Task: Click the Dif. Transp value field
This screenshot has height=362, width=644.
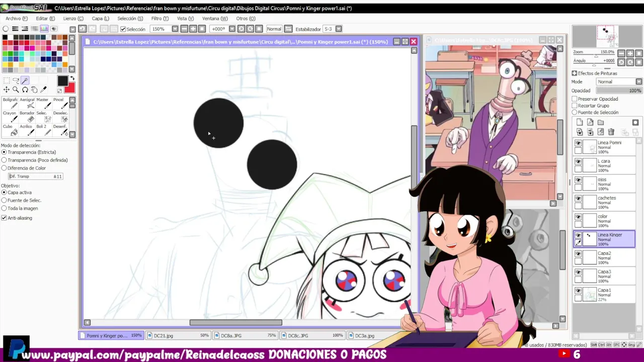Action: coord(35,176)
